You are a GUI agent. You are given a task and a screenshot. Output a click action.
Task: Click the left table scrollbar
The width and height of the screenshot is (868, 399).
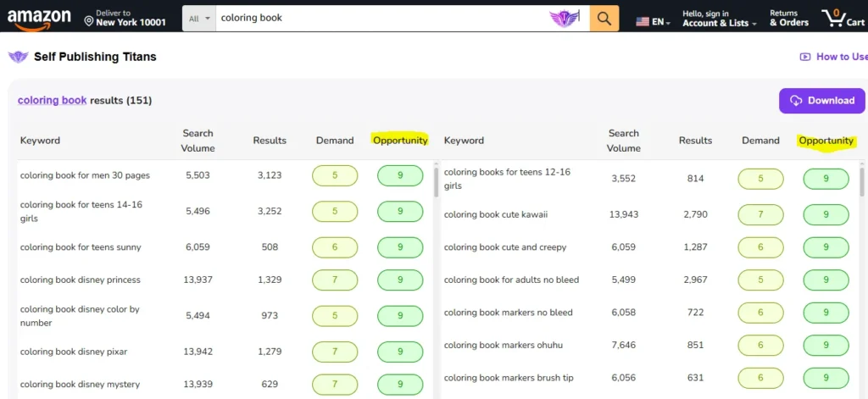tap(437, 183)
